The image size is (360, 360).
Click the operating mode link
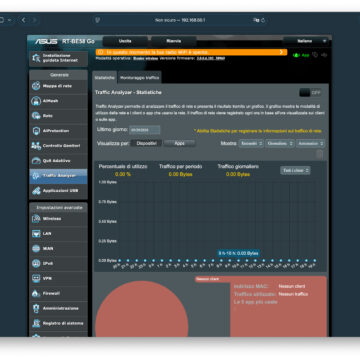(x=146, y=58)
